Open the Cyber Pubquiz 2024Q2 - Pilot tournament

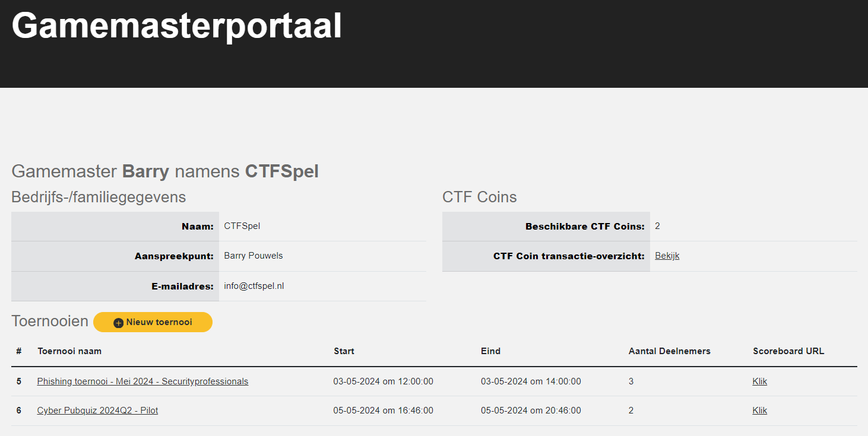tap(97, 410)
